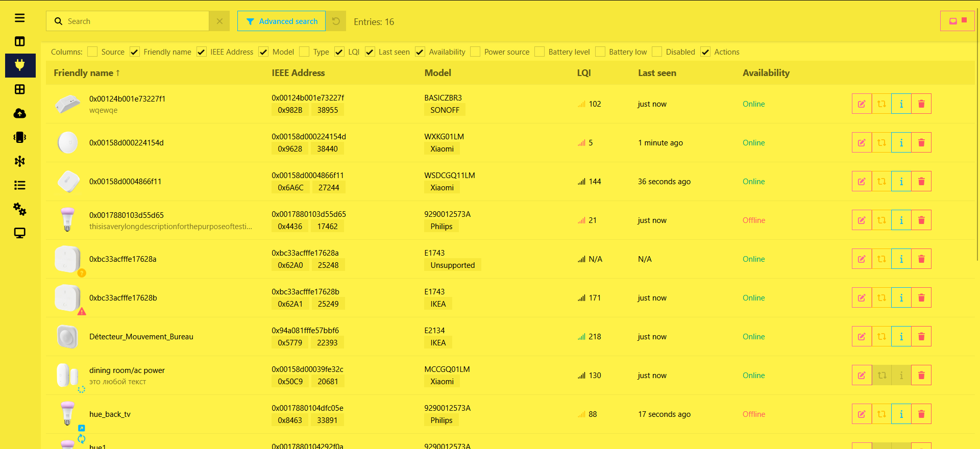Show info for 0x00124b001e73227f1 device
This screenshot has width=980, height=449.
[901, 104]
